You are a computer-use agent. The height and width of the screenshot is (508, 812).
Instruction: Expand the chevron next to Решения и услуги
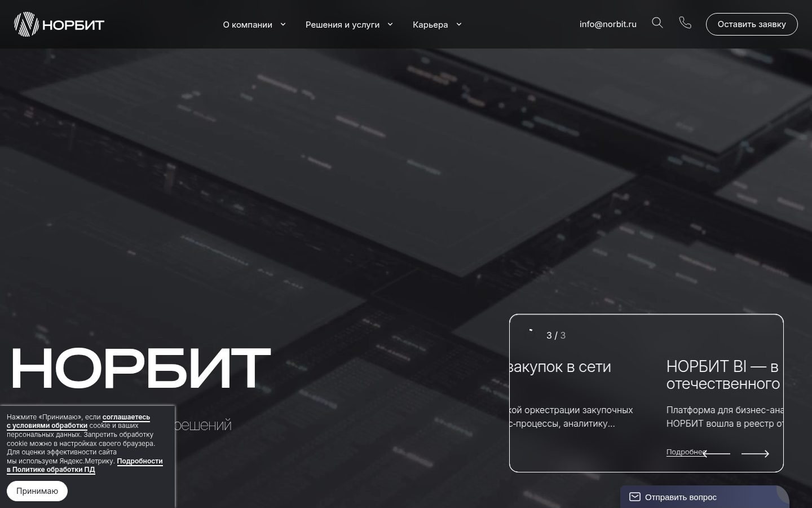pyautogui.click(x=390, y=24)
